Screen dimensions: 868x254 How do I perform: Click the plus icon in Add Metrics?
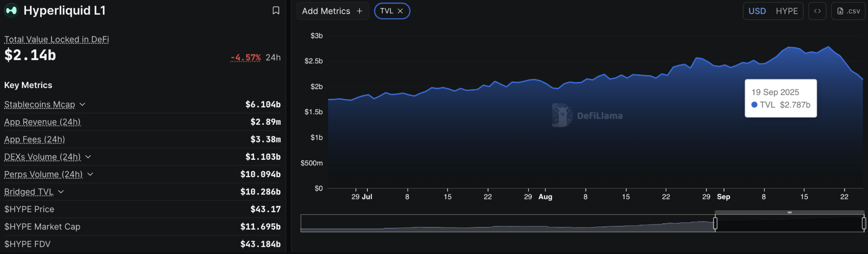click(x=360, y=11)
